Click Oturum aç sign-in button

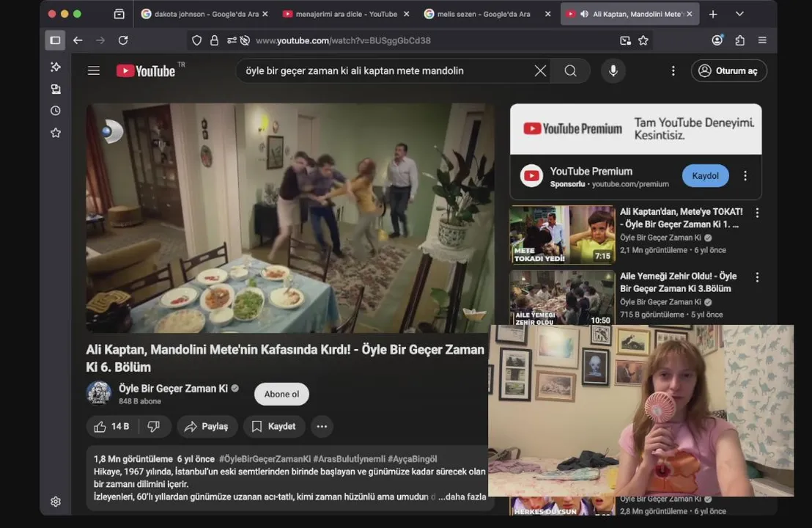click(728, 70)
